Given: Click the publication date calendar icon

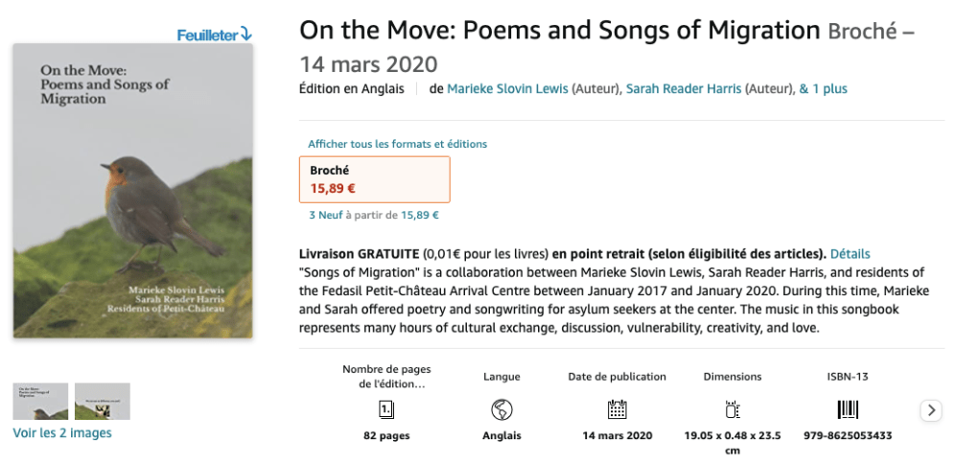Looking at the screenshot, I should click(617, 409).
